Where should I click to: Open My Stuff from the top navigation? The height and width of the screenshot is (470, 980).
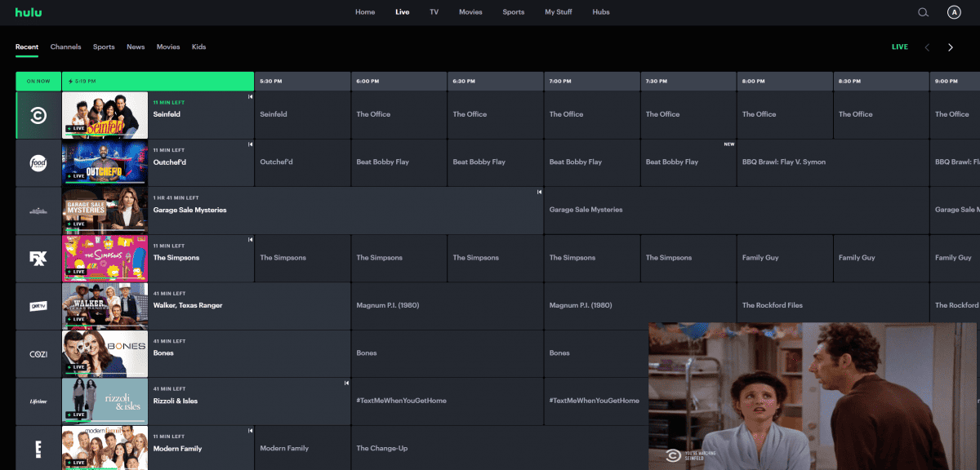coord(558,12)
